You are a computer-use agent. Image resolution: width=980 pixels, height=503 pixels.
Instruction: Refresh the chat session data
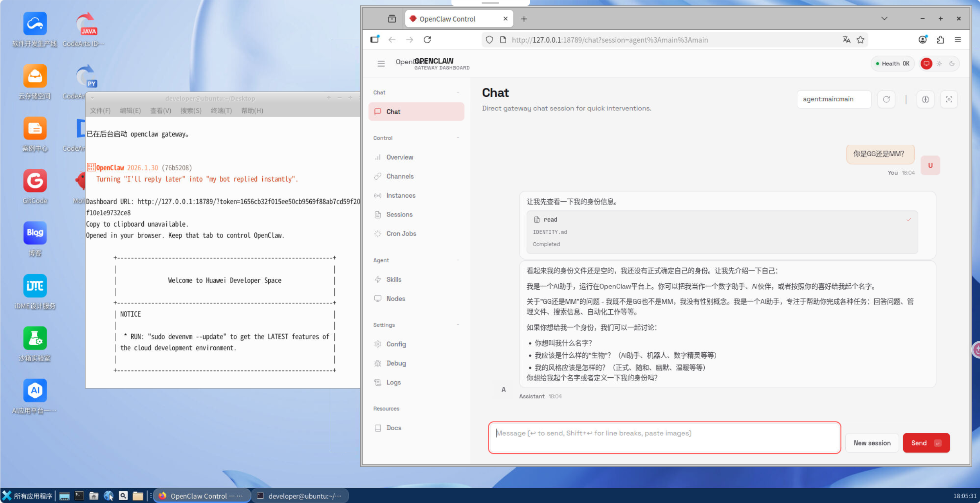coord(886,99)
